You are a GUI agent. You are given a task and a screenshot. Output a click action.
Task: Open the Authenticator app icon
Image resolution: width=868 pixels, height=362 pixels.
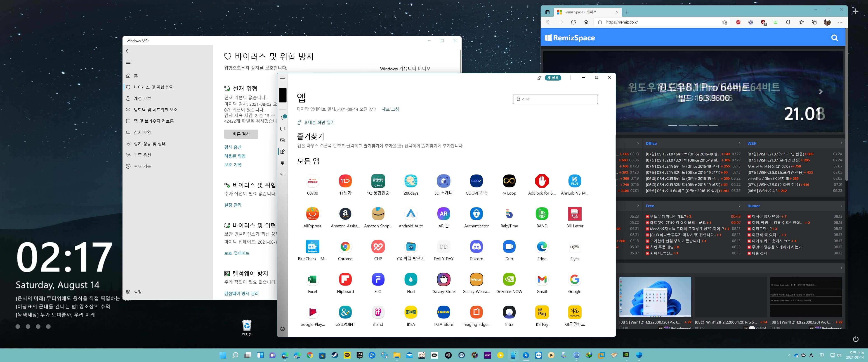476,214
